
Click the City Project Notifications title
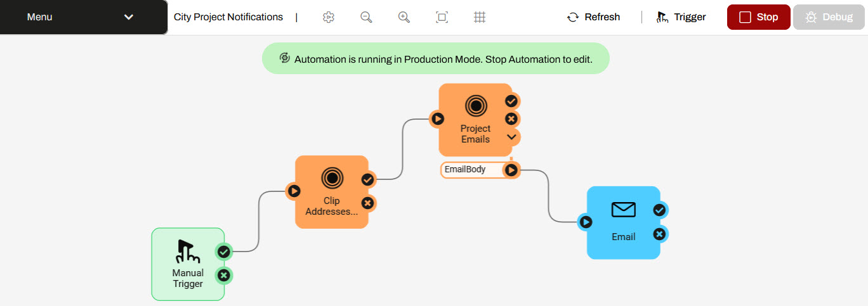(x=228, y=17)
